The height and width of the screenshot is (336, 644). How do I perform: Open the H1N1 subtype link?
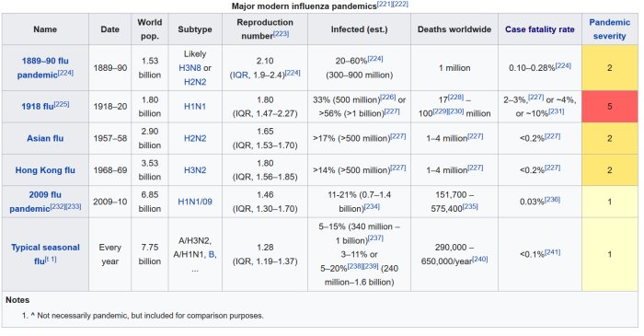point(195,107)
